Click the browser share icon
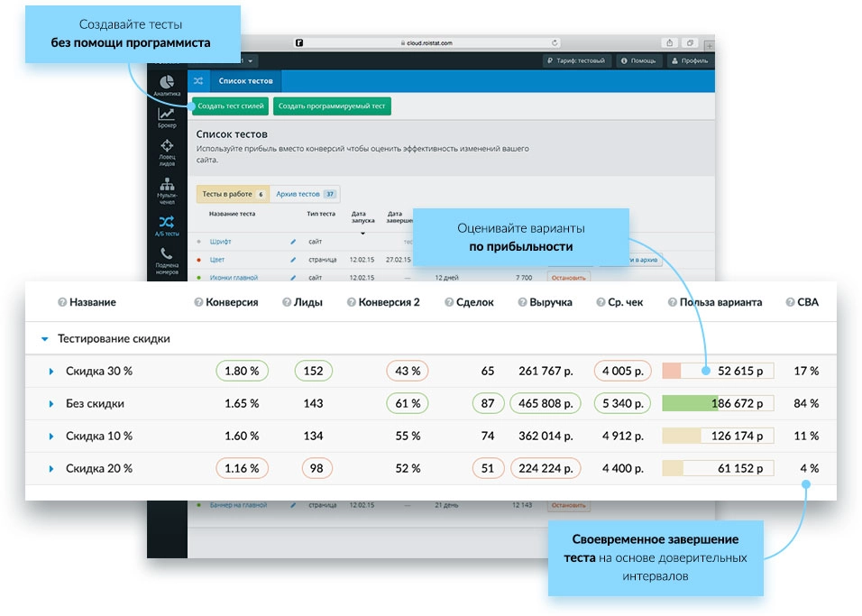Image resolution: width=862 pixels, height=616 pixels. click(x=669, y=42)
